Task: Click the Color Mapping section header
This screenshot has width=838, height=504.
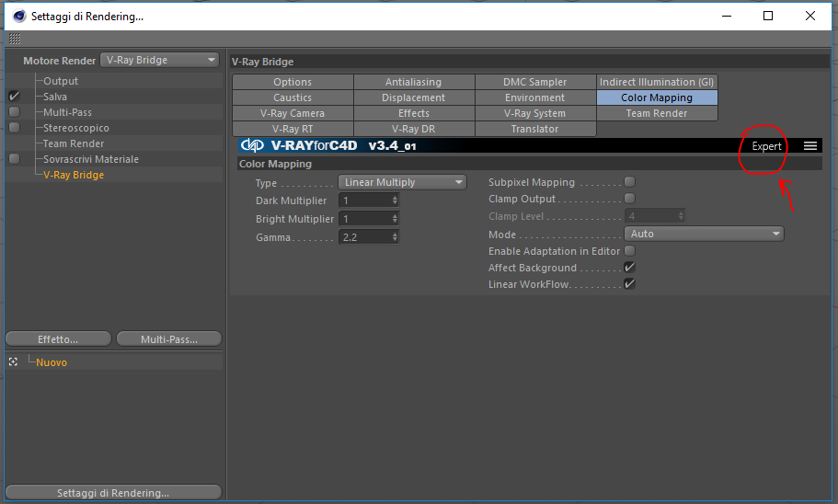Action: pos(529,164)
